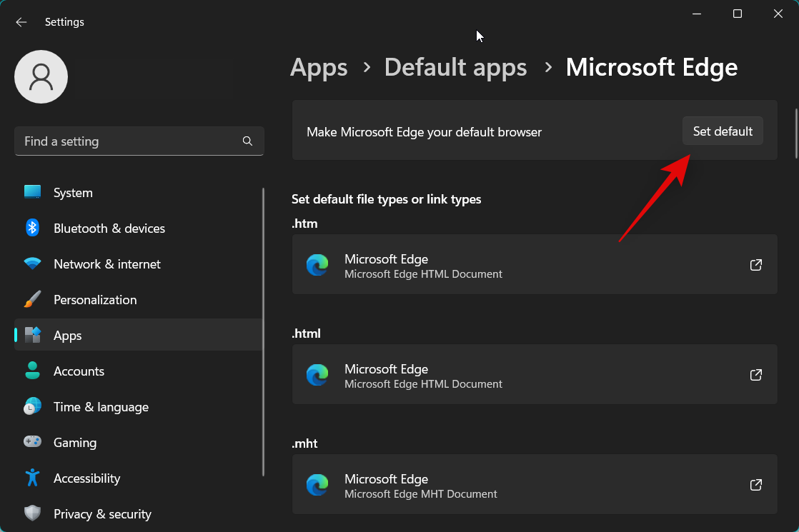The height and width of the screenshot is (532, 799).
Task: Switch to Accounts settings section
Action: [79, 371]
